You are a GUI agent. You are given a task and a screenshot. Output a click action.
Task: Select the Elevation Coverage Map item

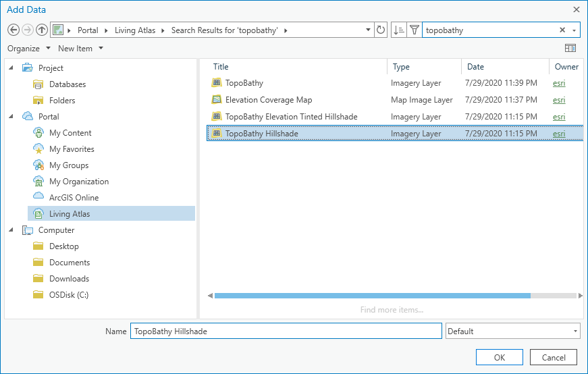[269, 100]
